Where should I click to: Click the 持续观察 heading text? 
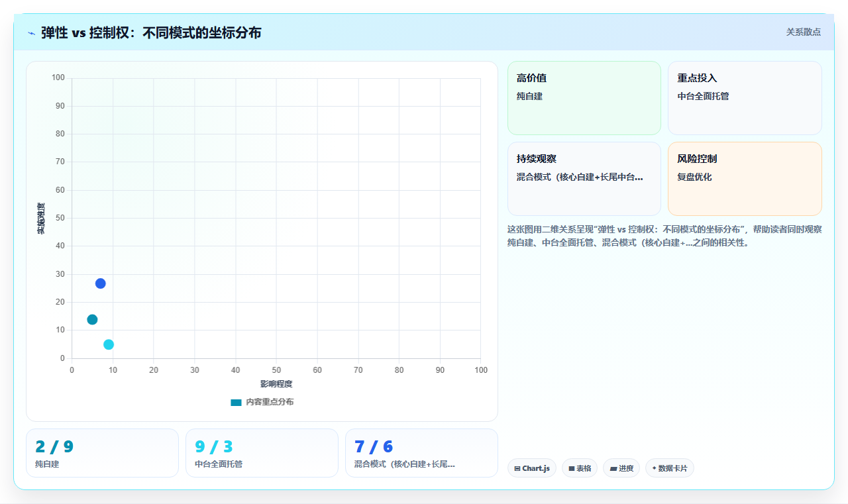point(537,159)
